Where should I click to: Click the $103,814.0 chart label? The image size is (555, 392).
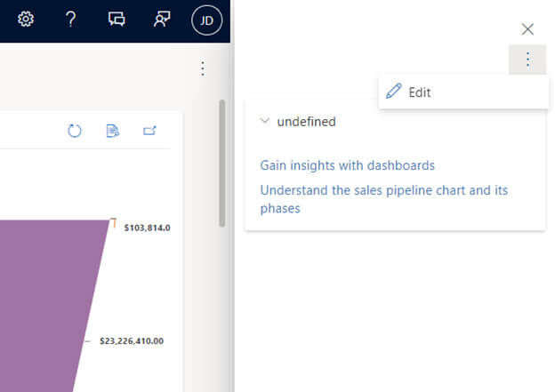[148, 228]
